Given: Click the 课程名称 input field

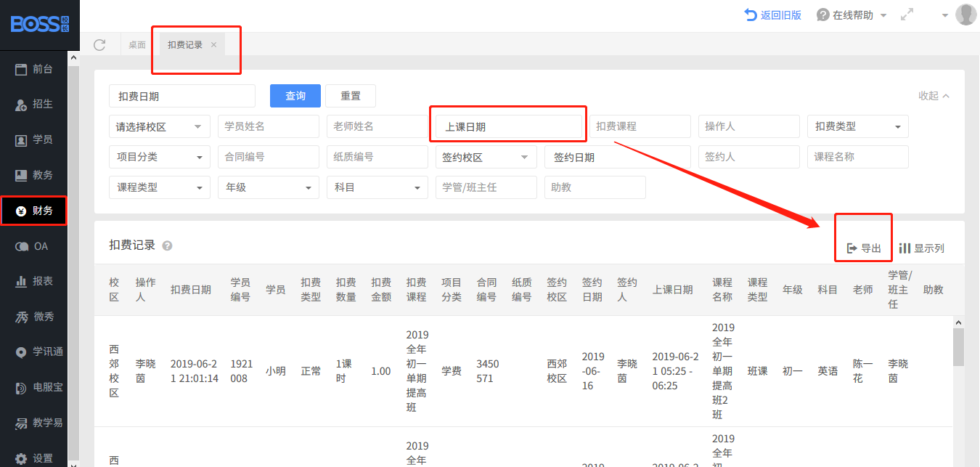Looking at the screenshot, I should [x=858, y=157].
